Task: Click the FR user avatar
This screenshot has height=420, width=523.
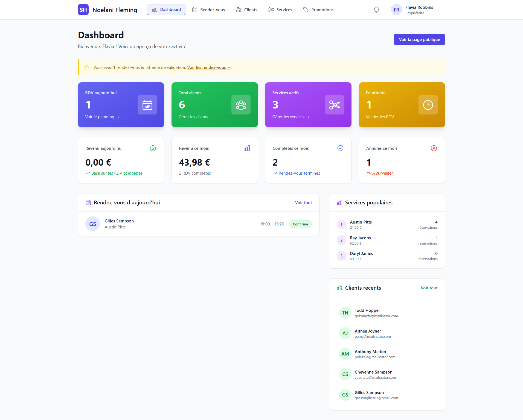Action: pos(396,10)
